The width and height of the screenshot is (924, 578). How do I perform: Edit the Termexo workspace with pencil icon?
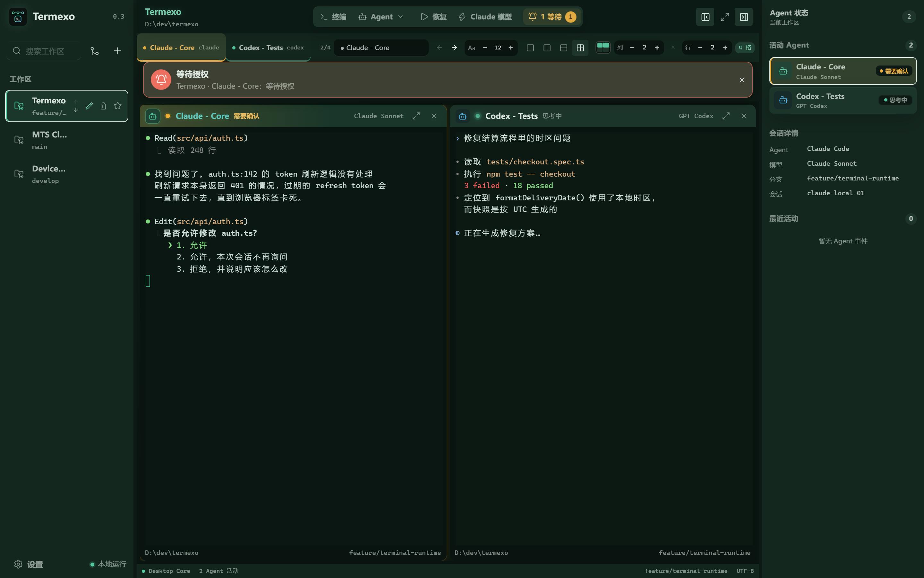(x=89, y=106)
